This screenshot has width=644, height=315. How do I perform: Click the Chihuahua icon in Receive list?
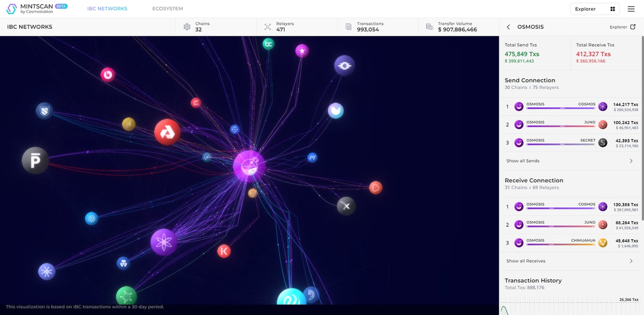coord(603,243)
